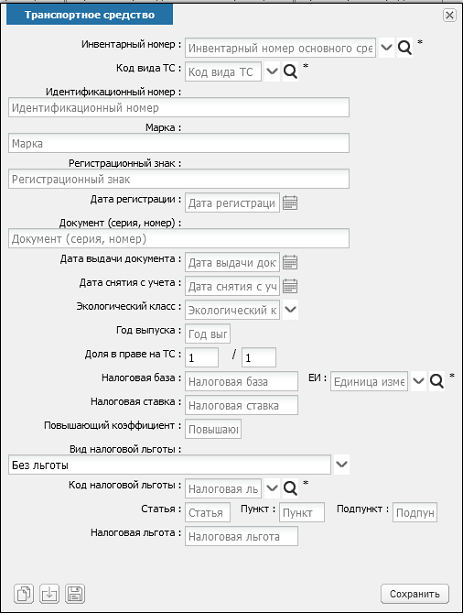Click the Сохранить button
This screenshot has height=615, width=465.
point(415,594)
